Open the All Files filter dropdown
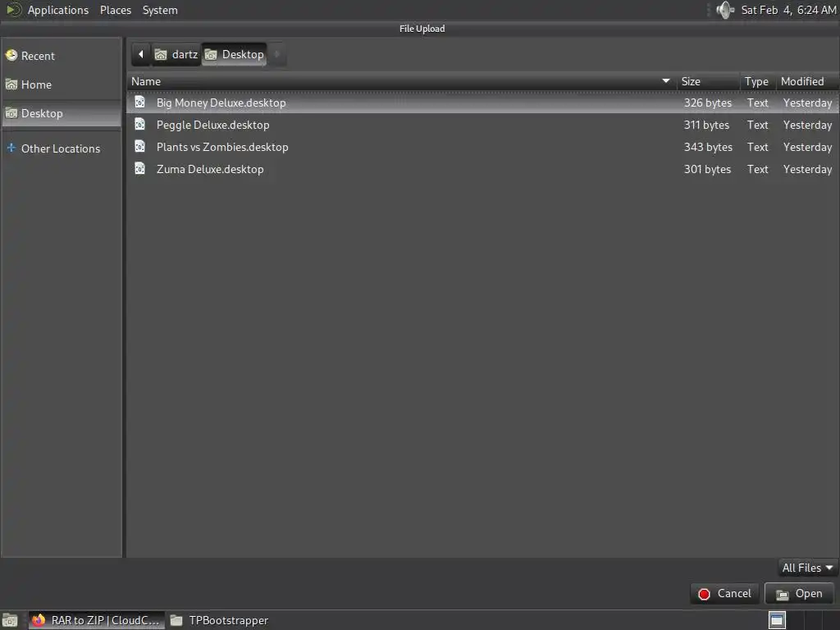 coord(807,568)
